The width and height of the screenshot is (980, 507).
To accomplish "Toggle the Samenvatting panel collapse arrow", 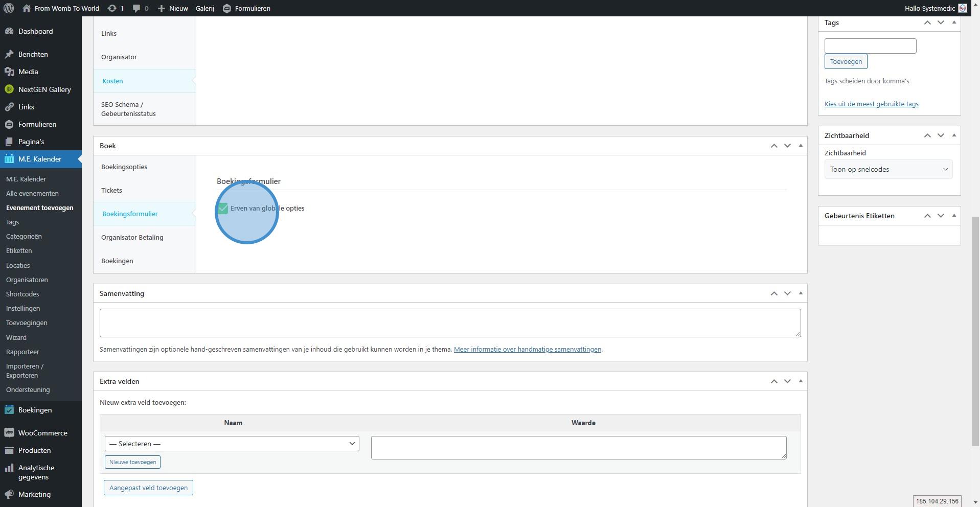I will click(x=801, y=293).
